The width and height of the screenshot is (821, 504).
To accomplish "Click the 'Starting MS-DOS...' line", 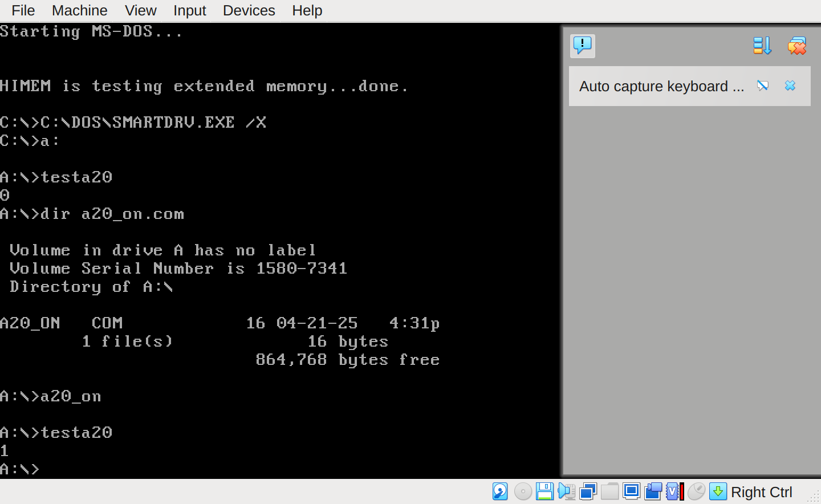I will [91, 32].
